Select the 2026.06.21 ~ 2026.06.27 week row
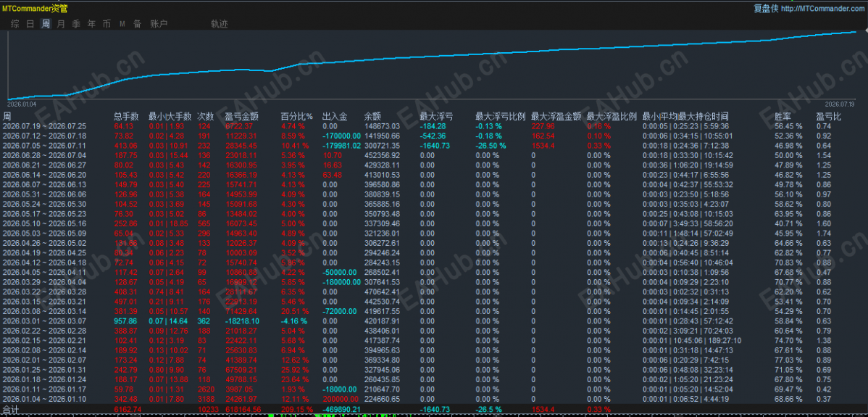 [434, 165]
